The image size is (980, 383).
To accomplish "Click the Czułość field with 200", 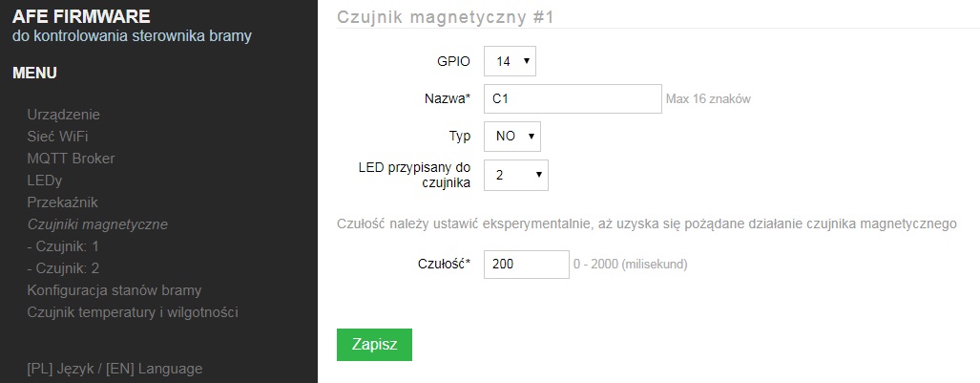I will (527, 265).
